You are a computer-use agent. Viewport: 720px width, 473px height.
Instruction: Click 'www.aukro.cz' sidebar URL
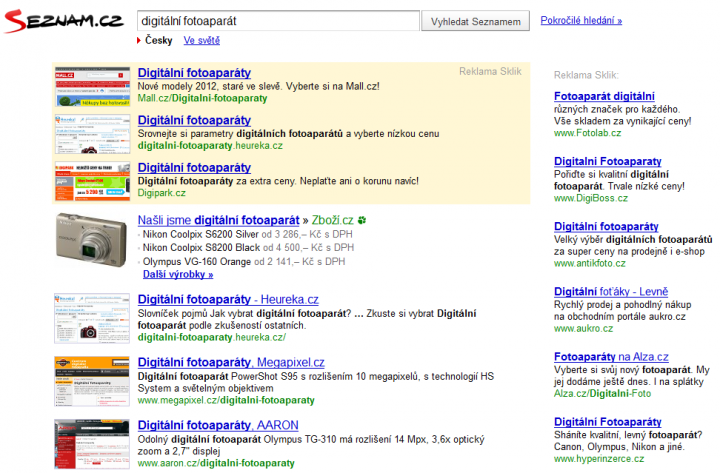pyautogui.click(x=584, y=329)
